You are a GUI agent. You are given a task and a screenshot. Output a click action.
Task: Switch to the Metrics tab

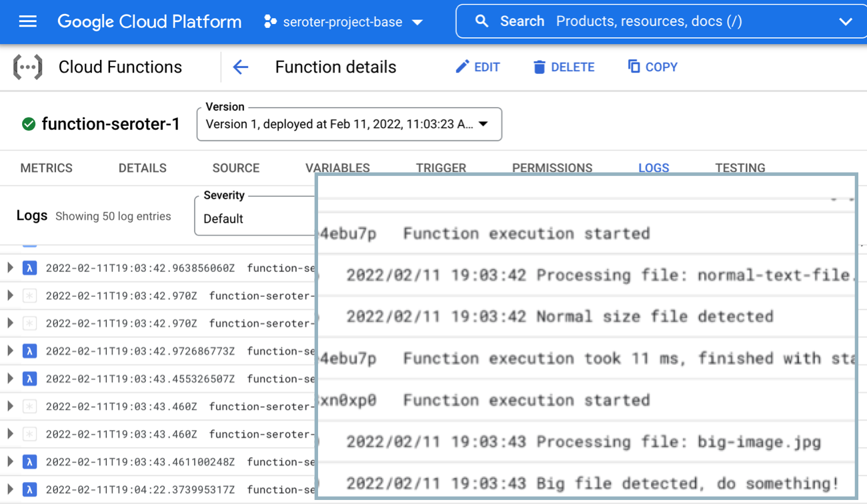point(46,168)
